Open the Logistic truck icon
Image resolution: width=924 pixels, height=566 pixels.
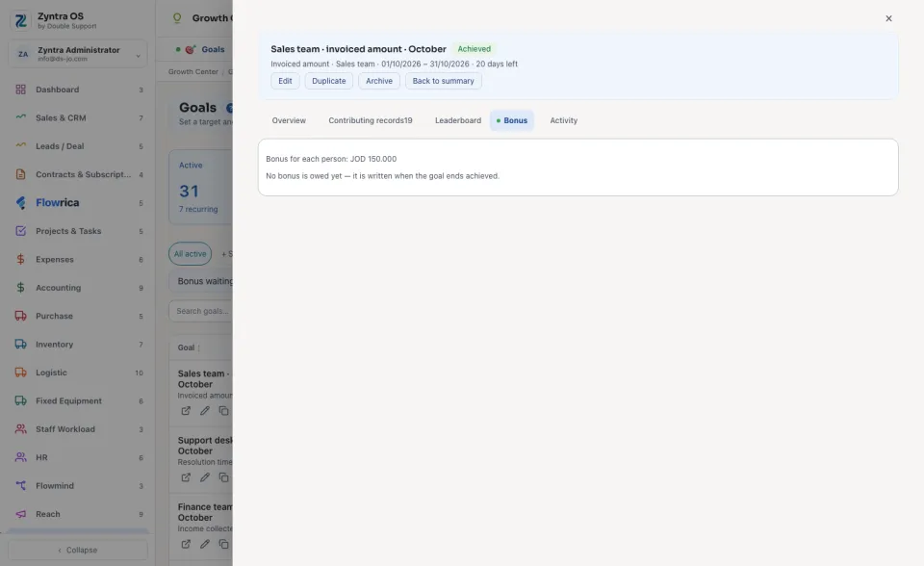click(x=20, y=373)
